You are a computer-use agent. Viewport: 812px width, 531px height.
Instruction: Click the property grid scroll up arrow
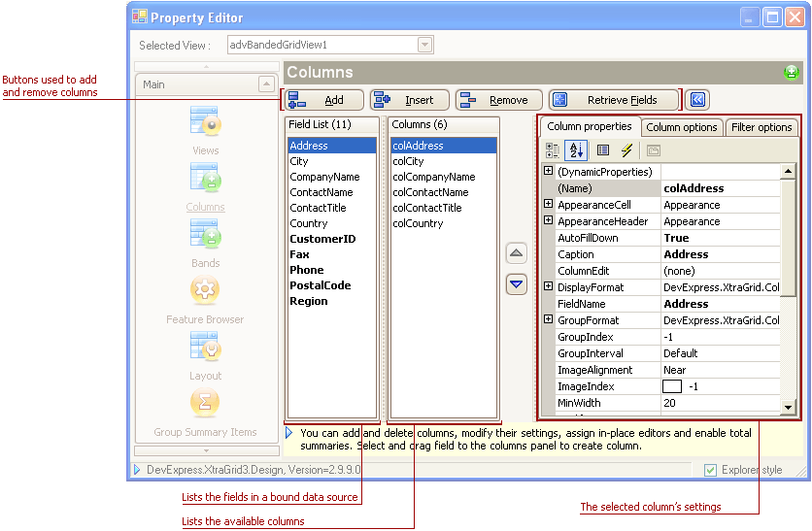tap(788, 171)
